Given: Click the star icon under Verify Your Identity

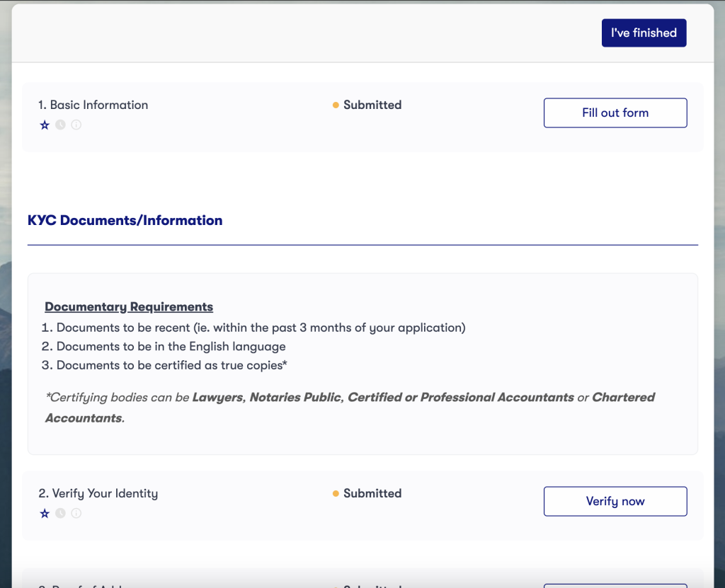Looking at the screenshot, I should [45, 514].
